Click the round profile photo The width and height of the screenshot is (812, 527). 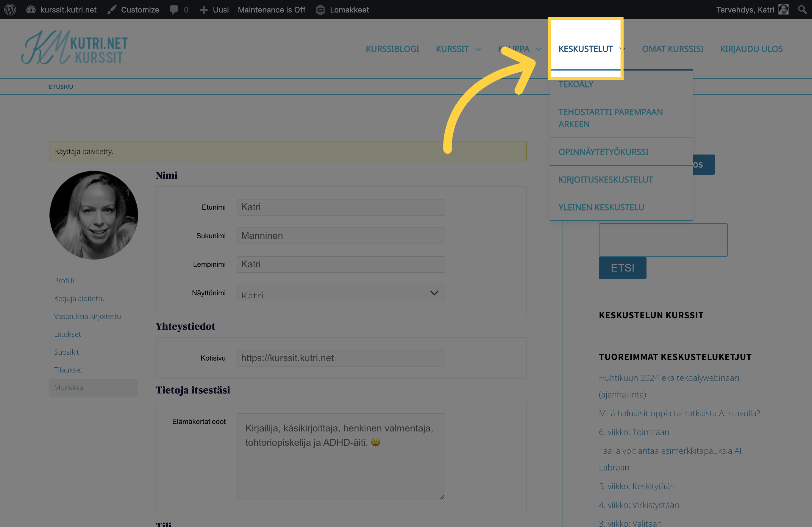[x=93, y=215]
